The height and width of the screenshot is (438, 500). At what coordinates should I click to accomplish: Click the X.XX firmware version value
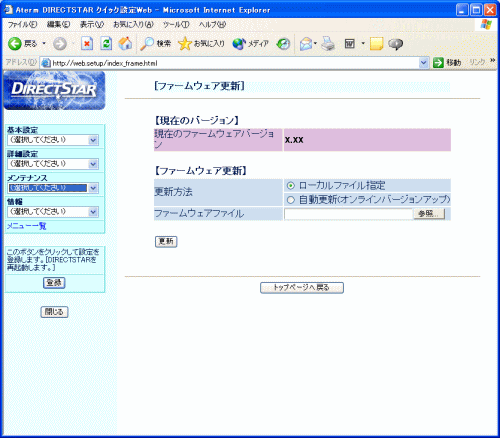(x=294, y=140)
